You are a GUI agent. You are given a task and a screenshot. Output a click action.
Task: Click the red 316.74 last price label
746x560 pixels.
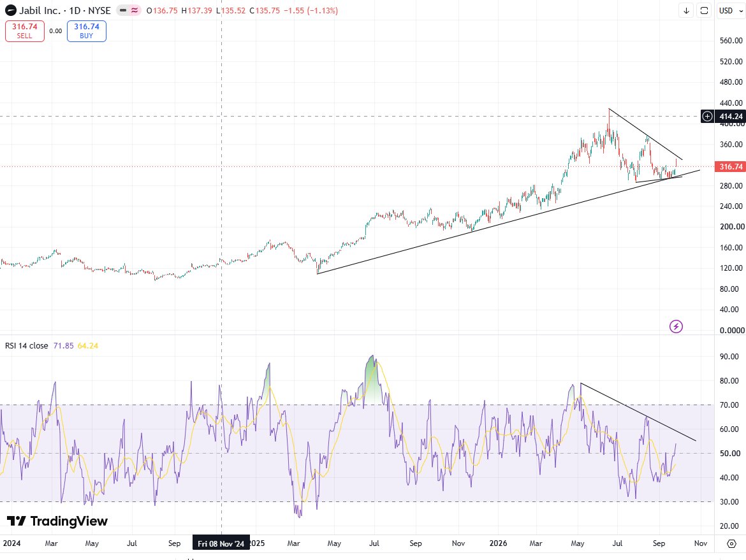730,166
